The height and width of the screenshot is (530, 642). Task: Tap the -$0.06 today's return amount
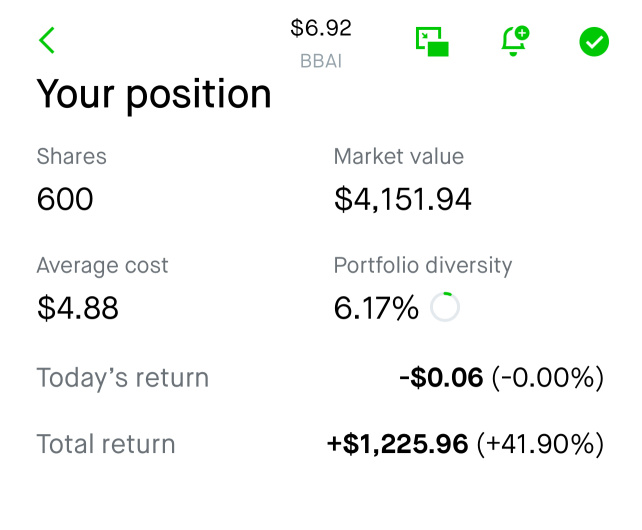coord(441,377)
